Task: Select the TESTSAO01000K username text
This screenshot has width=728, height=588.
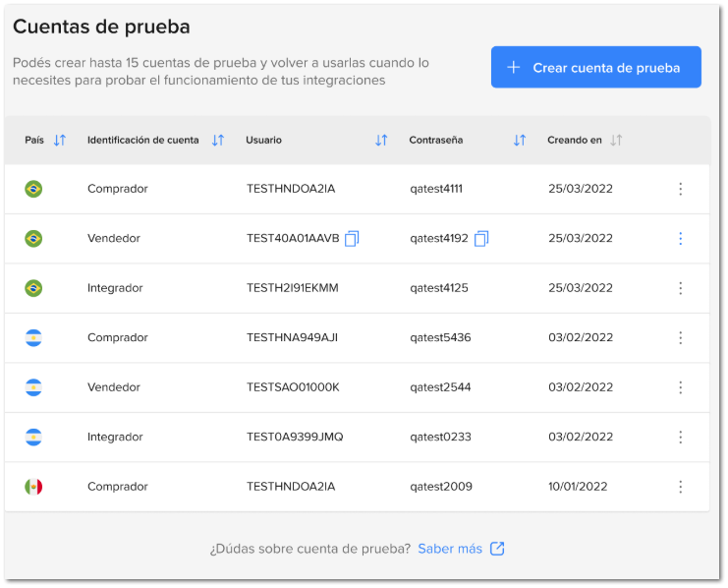Action: tap(293, 387)
